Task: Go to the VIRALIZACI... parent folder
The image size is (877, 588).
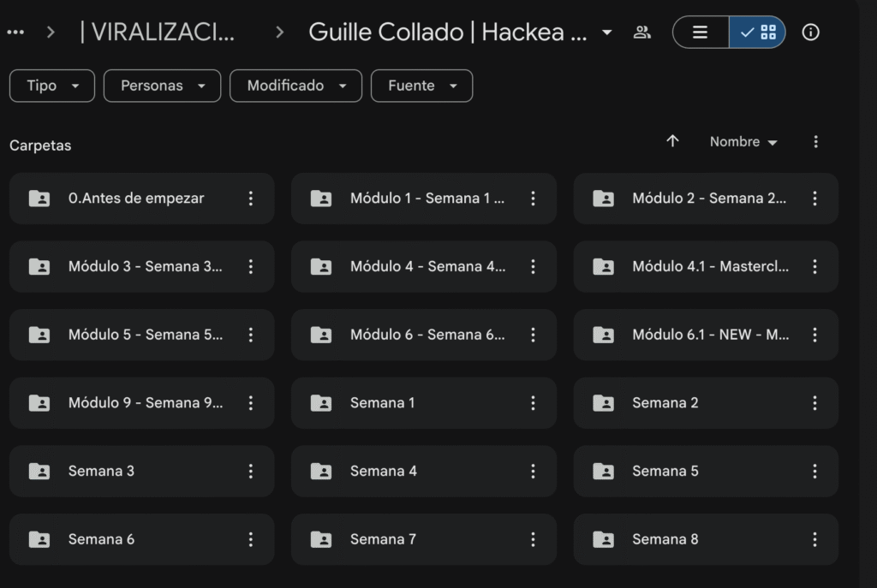Action: 156,33
